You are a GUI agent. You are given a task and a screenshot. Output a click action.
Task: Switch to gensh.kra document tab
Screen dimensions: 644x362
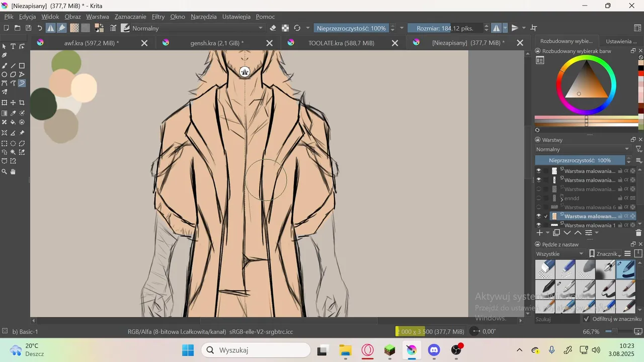click(x=217, y=43)
